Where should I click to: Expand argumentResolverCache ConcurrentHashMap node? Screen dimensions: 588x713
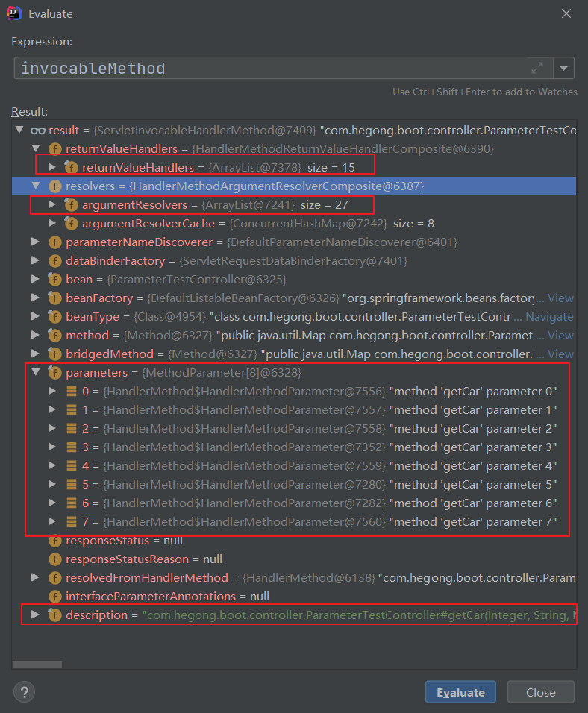[52, 223]
